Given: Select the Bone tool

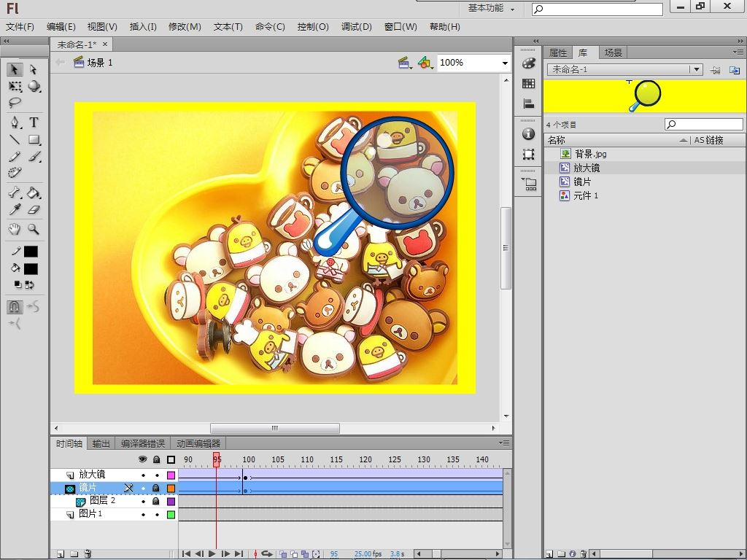Looking at the screenshot, I should click(15, 192).
